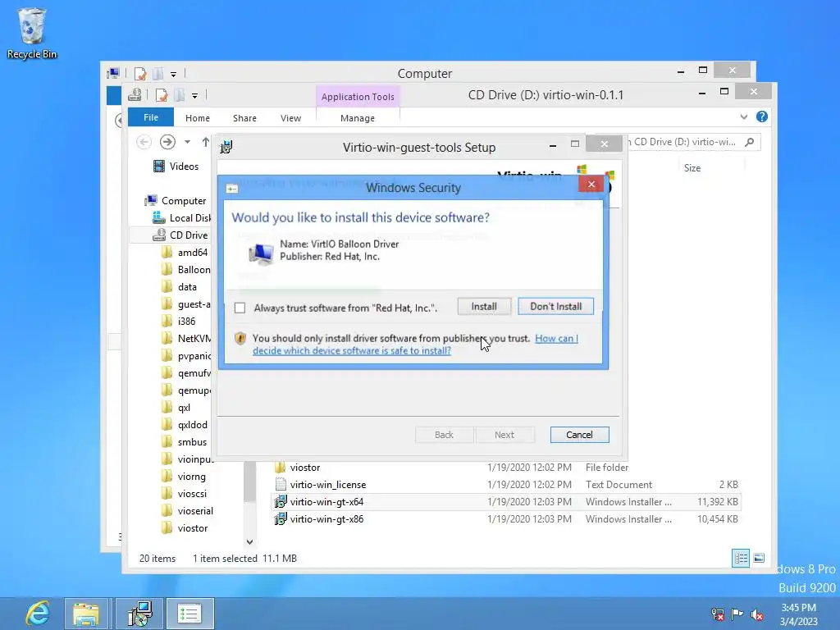Open Quick Access Toolbar customize dropdown in CD Drive window

195,96
